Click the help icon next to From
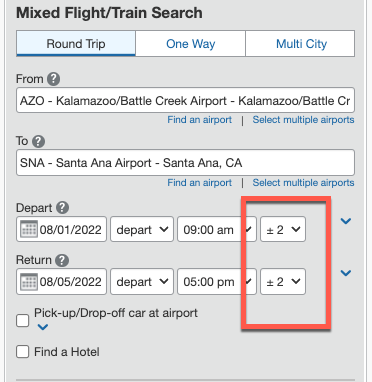 point(53,79)
